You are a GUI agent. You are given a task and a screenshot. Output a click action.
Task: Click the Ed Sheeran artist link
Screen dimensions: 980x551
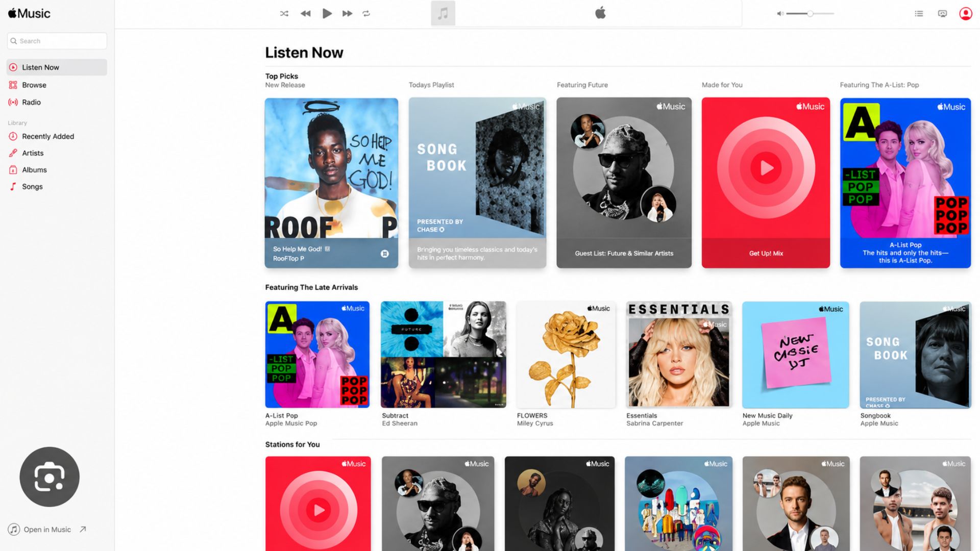[x=400, y=423]
